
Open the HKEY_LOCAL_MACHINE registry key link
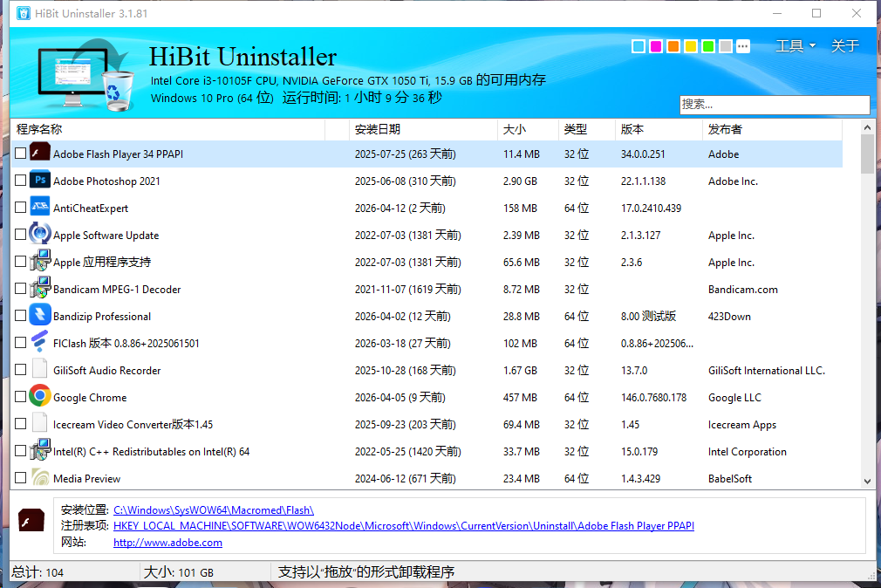(403, 526)
